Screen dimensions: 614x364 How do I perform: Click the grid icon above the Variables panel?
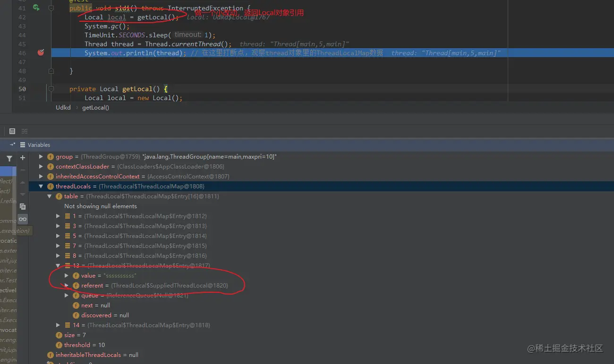pyautogui.click(x=12, y=131)
